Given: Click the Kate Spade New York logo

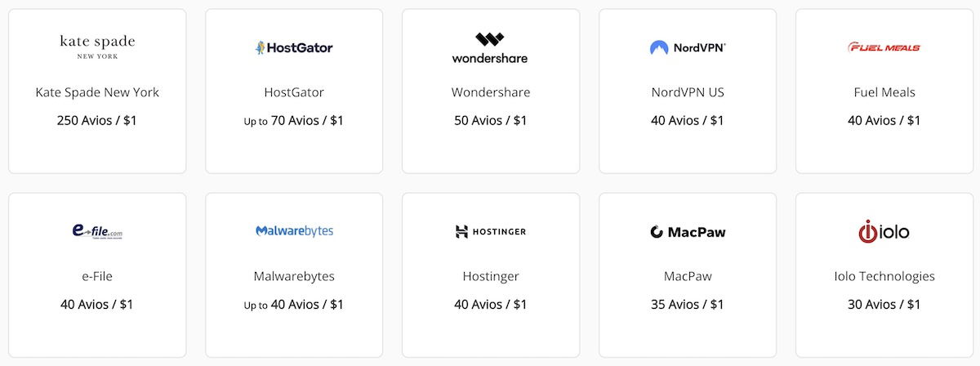Looking at the screenshot, I should [97, 46].
